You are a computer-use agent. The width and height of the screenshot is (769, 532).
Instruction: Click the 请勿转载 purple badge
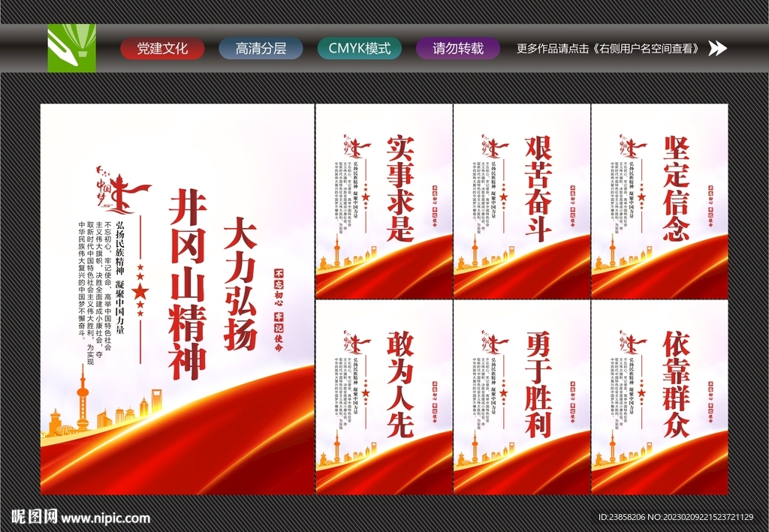455,50
